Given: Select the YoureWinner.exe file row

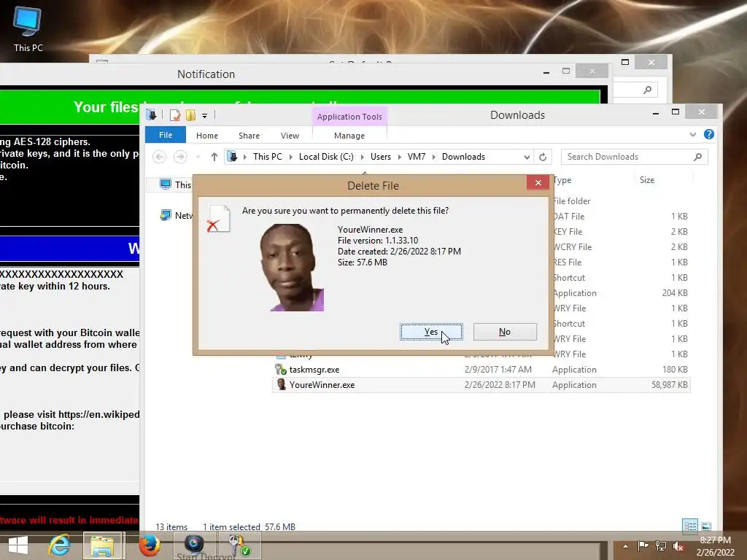Looking at the screenshot, I should point(481,385).
